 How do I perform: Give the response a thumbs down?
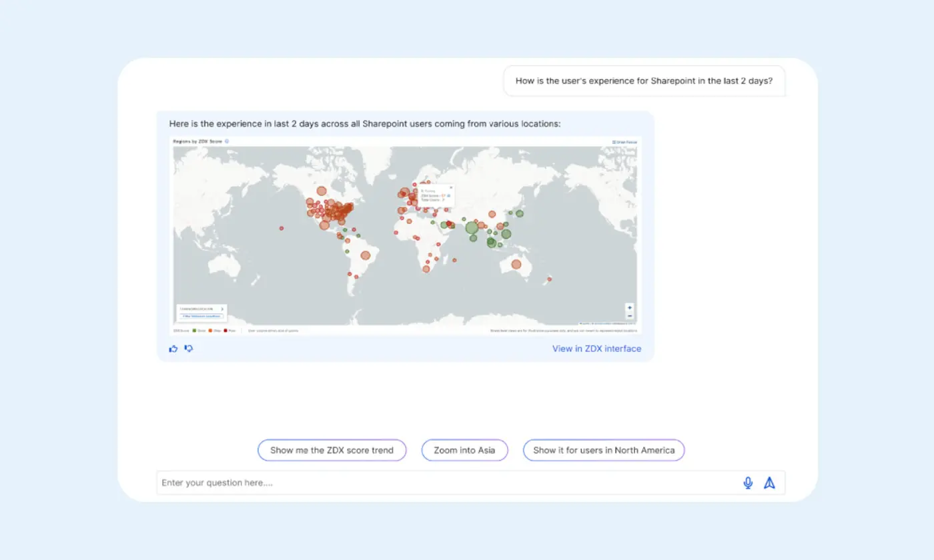[x=189, y=349]
